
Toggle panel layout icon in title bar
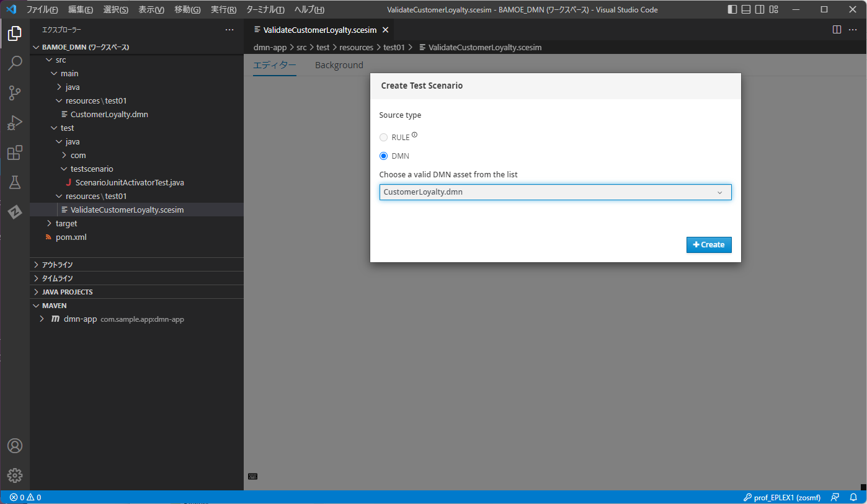point(746,9)
